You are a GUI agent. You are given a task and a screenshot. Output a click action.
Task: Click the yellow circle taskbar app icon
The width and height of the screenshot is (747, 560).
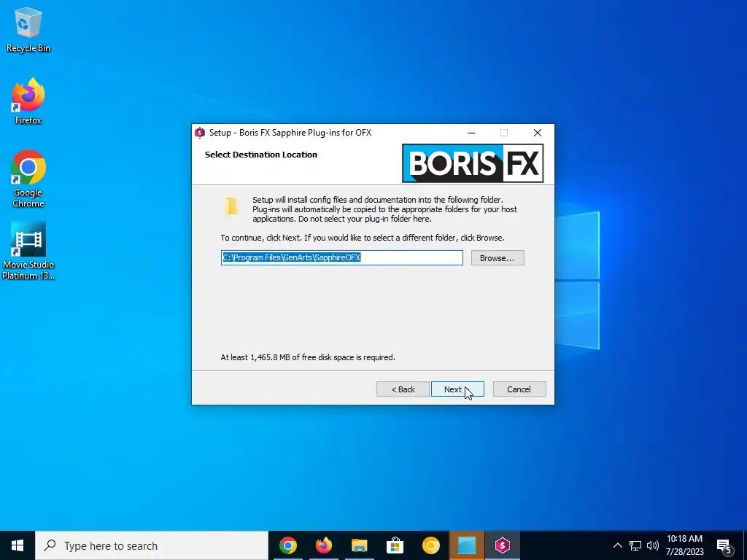pos(430,545)
